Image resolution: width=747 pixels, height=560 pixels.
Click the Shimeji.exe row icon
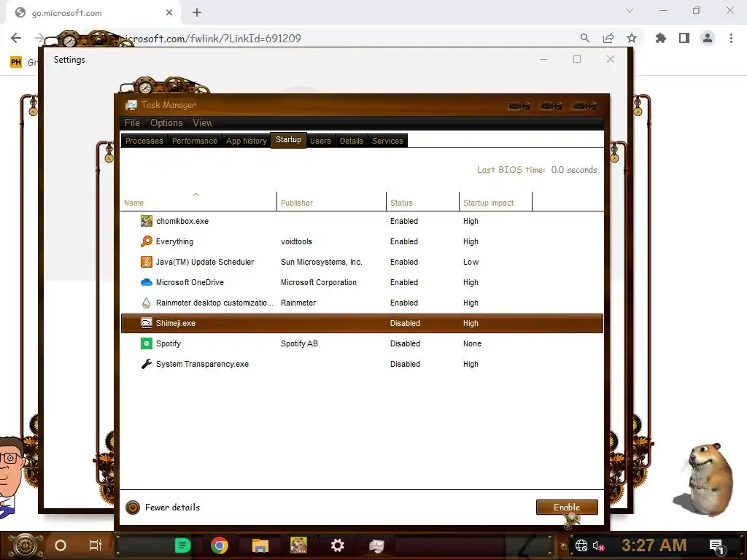click(146, 323)
